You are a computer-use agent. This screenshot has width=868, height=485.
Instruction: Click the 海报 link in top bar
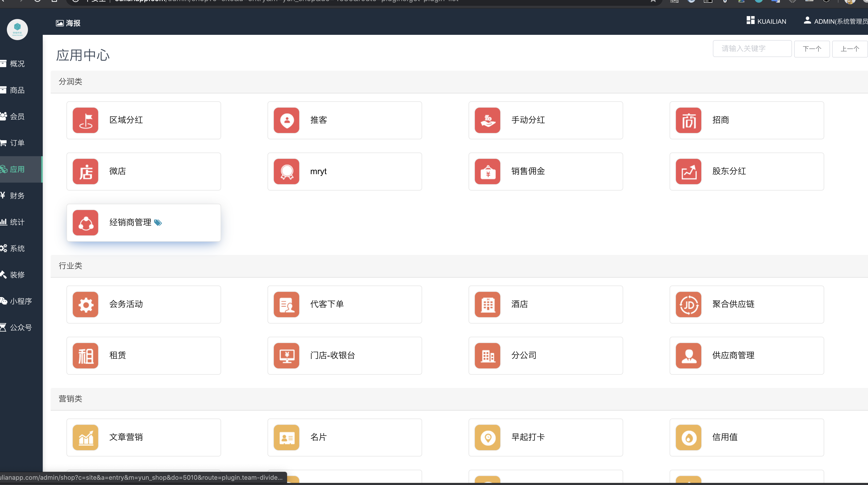(x=68, y=23)
